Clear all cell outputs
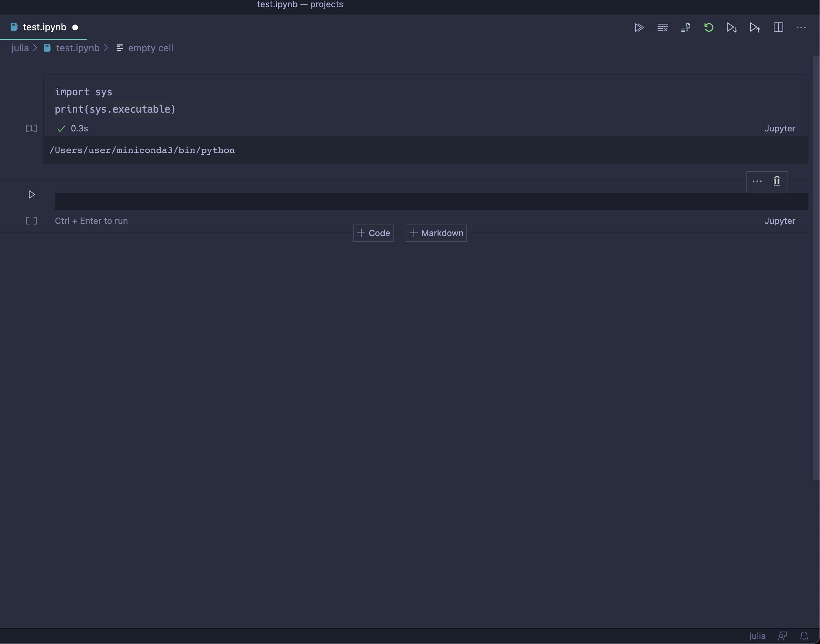Viewport: 820px width, 644px height. pyautogui.click(x=662, y=27)
